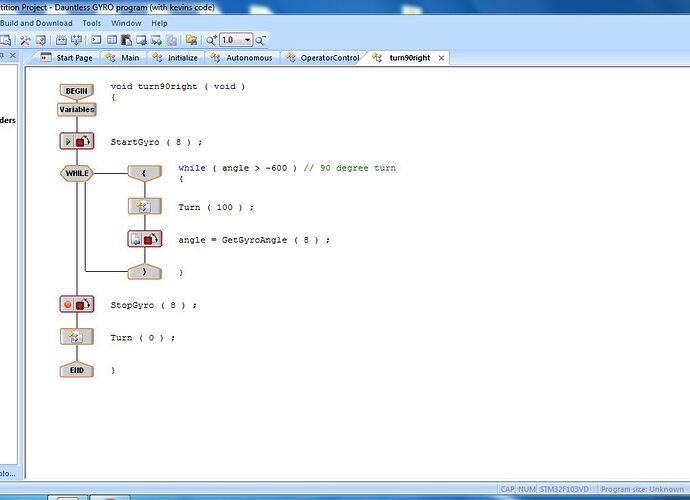Select the Turn ( 0 ) block icon

point(77,337)
